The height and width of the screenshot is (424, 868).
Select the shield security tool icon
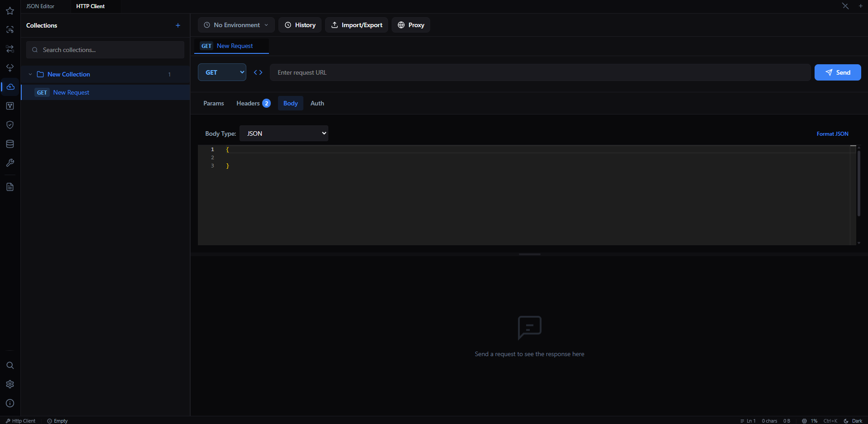click(x=10, y=125)
